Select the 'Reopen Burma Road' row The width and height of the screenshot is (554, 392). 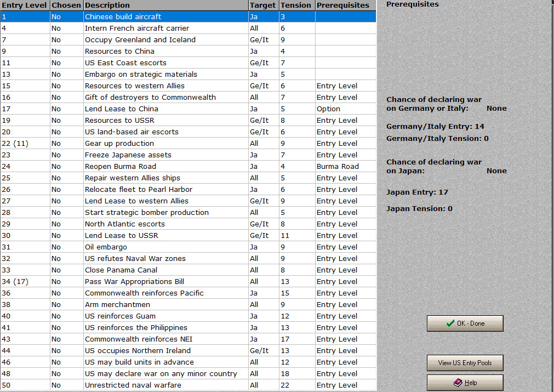[188, 167]
